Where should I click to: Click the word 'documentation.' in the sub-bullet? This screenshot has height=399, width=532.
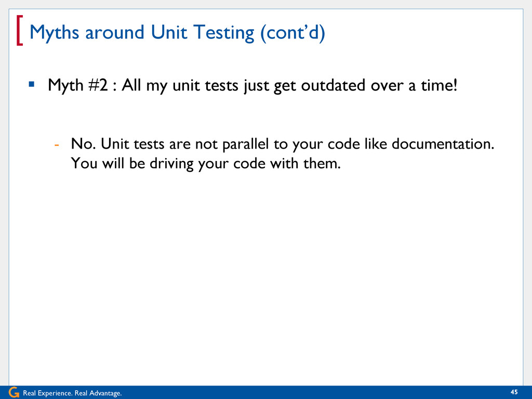point(443,144)
